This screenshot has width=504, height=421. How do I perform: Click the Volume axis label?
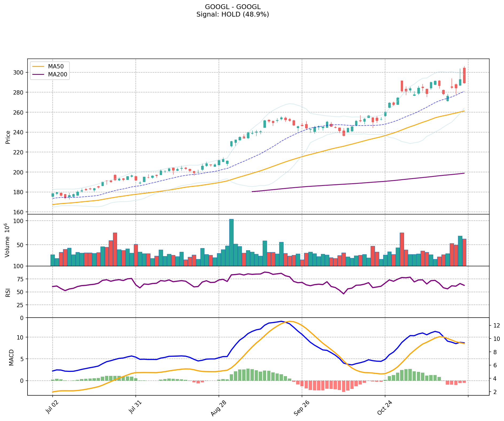tap(7, 240)
